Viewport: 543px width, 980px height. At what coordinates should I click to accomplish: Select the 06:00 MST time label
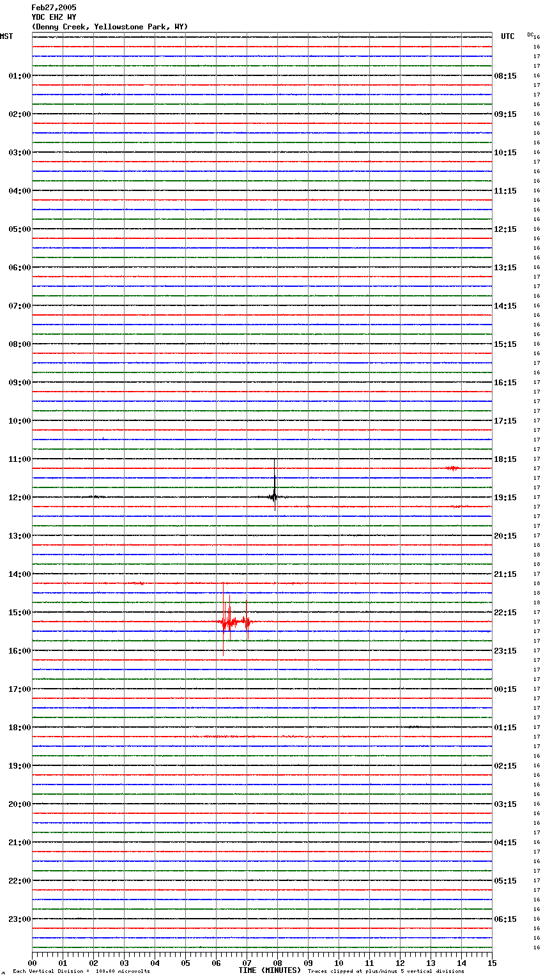click(x=20, y=268)
